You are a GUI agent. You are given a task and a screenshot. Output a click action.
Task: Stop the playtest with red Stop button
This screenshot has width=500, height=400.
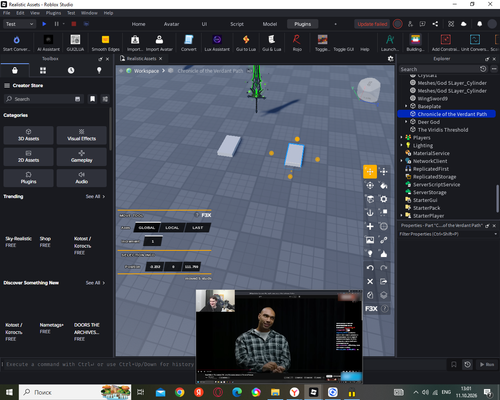coord(74,24)
